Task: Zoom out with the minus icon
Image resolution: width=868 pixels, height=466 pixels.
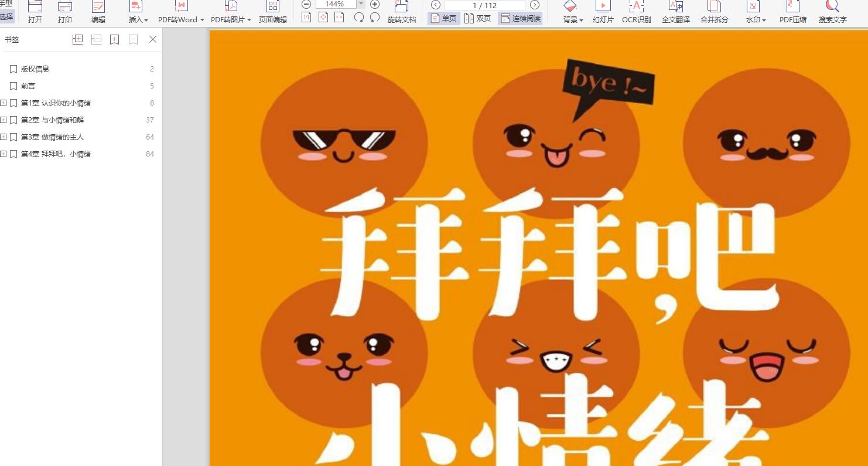Action: pos(306,4)
